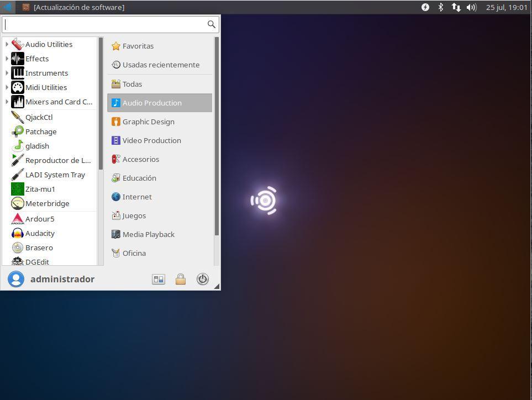The image size is (532, 400).
Task: Start Ardour5 digital audio workstation
Action: (40, 219)
